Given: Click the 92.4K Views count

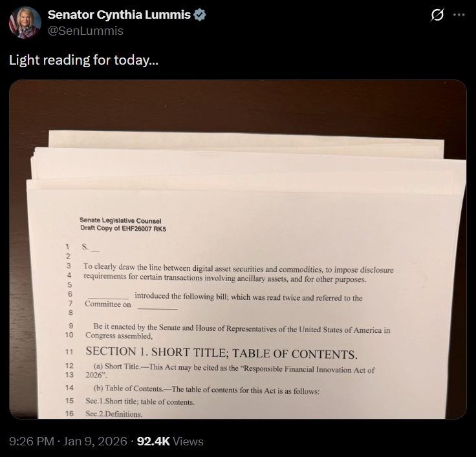Looking at the screenshot, I should tap(170, 441).
